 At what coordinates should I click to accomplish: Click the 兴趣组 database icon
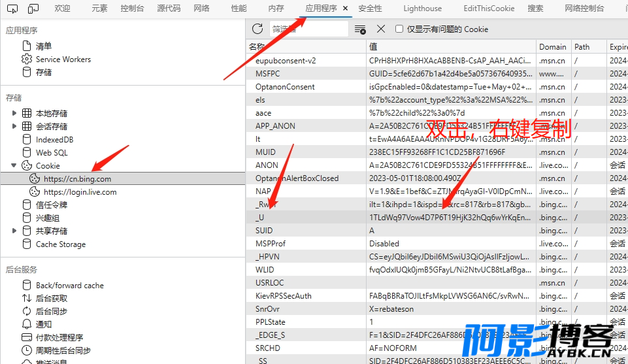click(x=26, y=218)
